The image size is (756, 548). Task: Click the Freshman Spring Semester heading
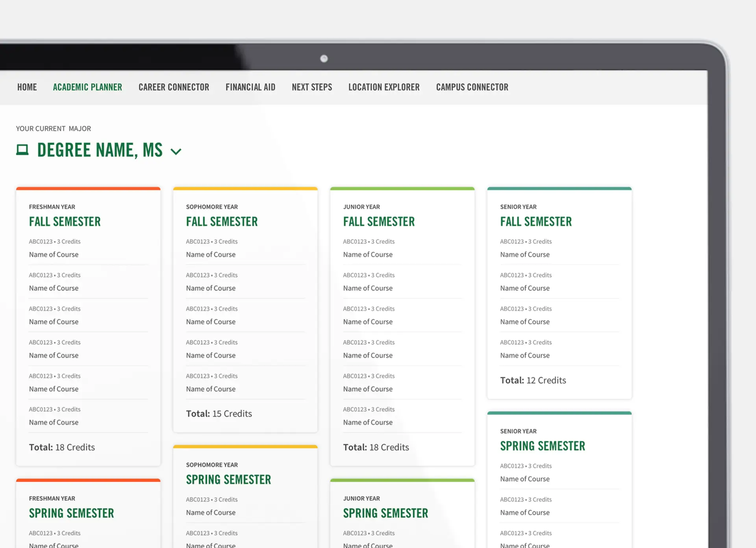tap(71, 513)
